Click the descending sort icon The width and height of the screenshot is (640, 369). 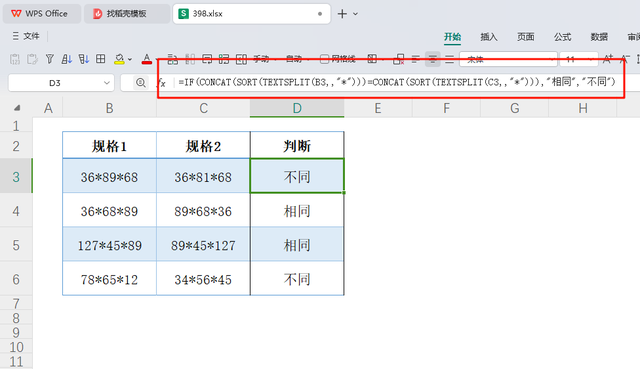tap(84, 59)
